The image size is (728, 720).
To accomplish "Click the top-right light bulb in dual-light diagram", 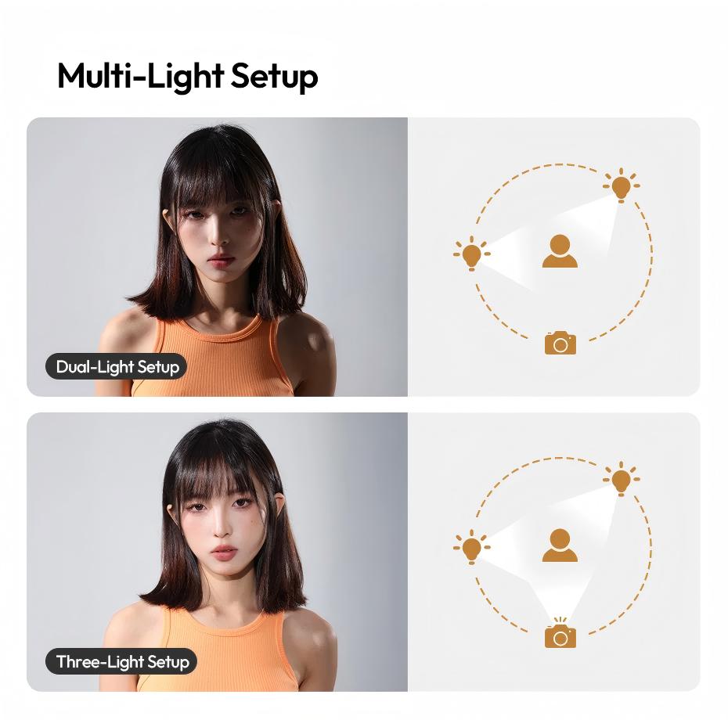I will 622,185.
